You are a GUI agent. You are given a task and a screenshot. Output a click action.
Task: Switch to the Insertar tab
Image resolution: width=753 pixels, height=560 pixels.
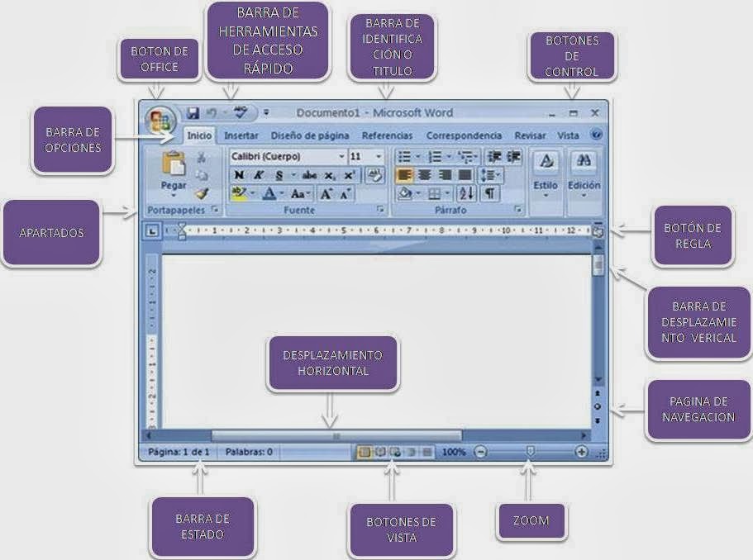pyautogui.click(x=241, y=135)
